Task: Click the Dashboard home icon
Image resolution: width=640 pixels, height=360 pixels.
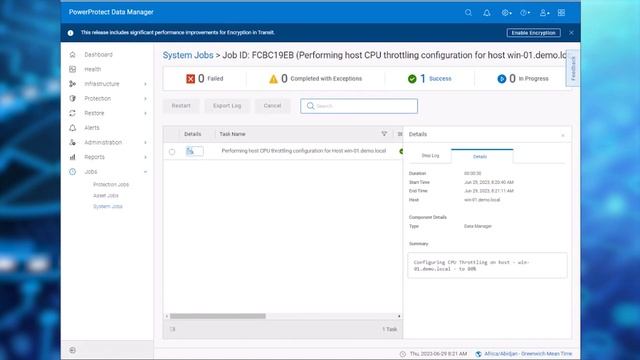Action: [x=73, y=54]
